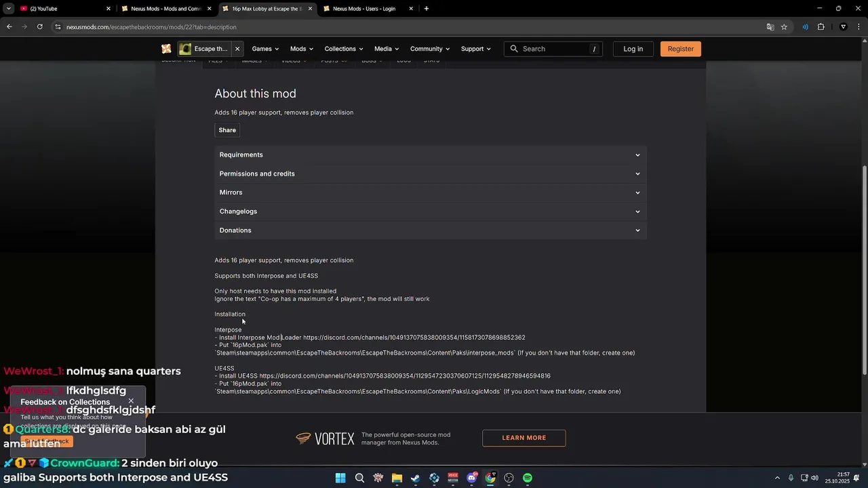Open the Community dropdown menu

coord(430,49)
